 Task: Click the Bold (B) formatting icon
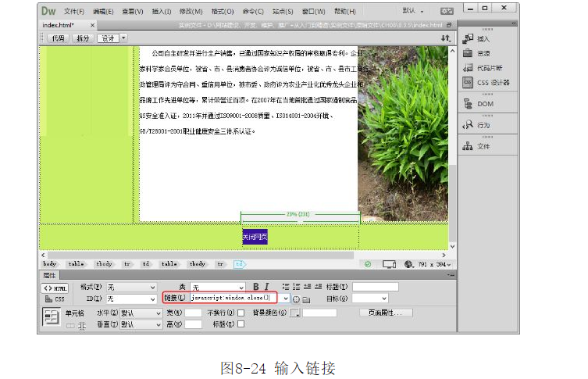point(255,287)
